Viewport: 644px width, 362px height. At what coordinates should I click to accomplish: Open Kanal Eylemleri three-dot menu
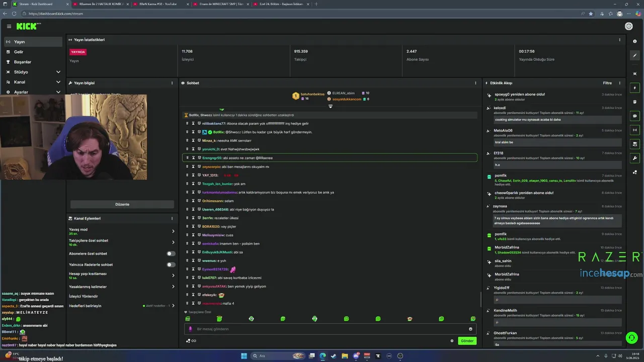pyautogui.click(x=172, y=219)
